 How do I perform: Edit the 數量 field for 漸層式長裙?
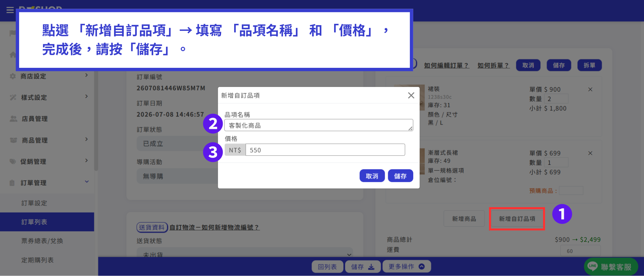pos(556,163)
